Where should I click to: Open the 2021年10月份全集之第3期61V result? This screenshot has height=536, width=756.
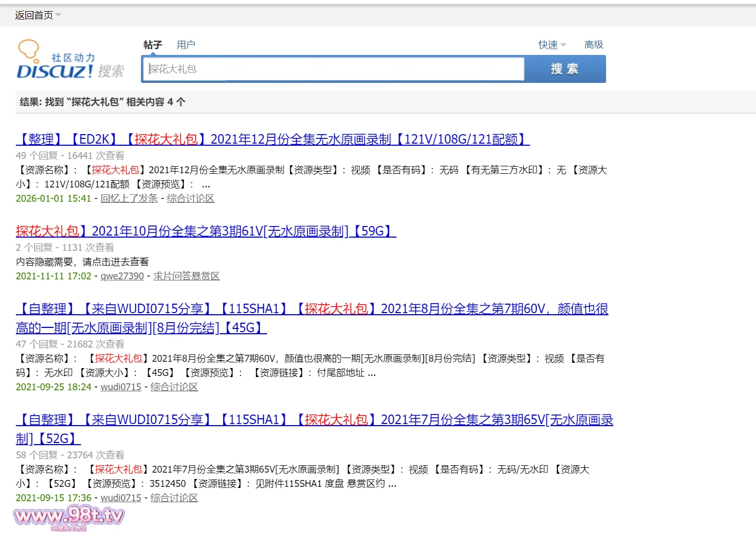click(206, 231)
